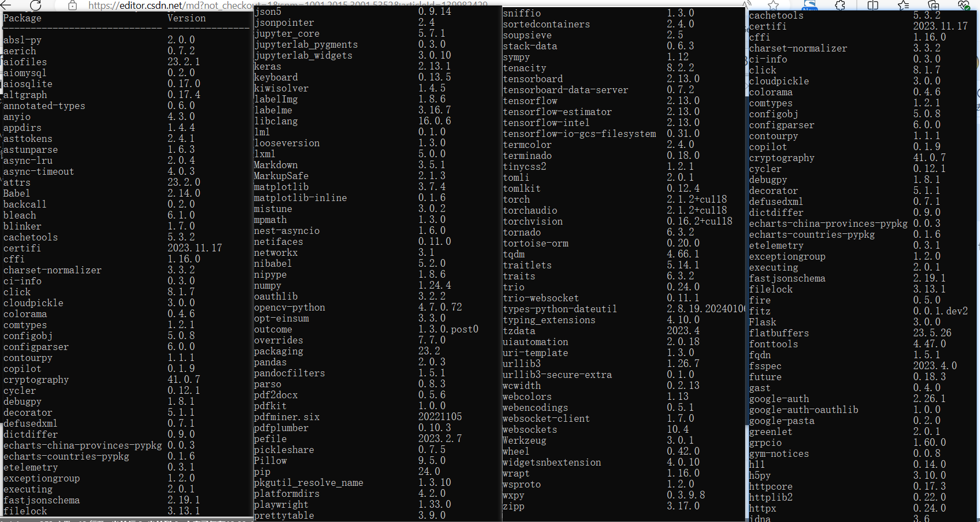This screenshot has height=522, width=980.
Task: Click the labelImg package entry
Action: [x=276, y=99]
